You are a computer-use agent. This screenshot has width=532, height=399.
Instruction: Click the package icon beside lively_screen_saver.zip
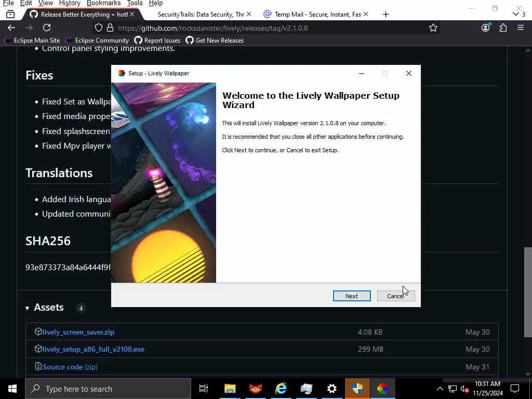(38, 331)
